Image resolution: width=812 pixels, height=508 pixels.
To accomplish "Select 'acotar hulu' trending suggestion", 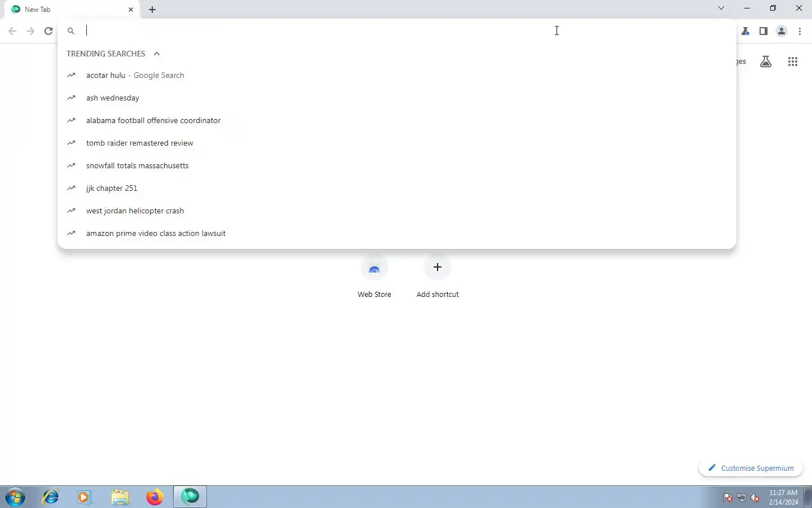I will [x=397, y=75].
